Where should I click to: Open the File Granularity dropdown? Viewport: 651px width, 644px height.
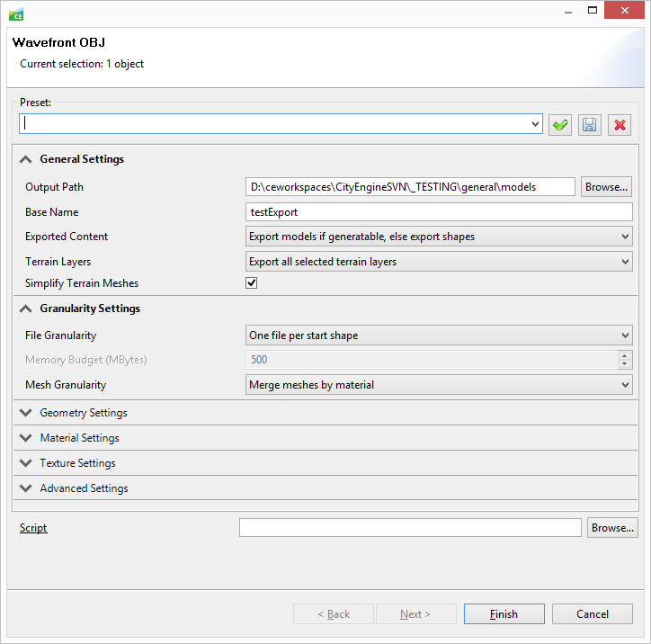point(439,335)
